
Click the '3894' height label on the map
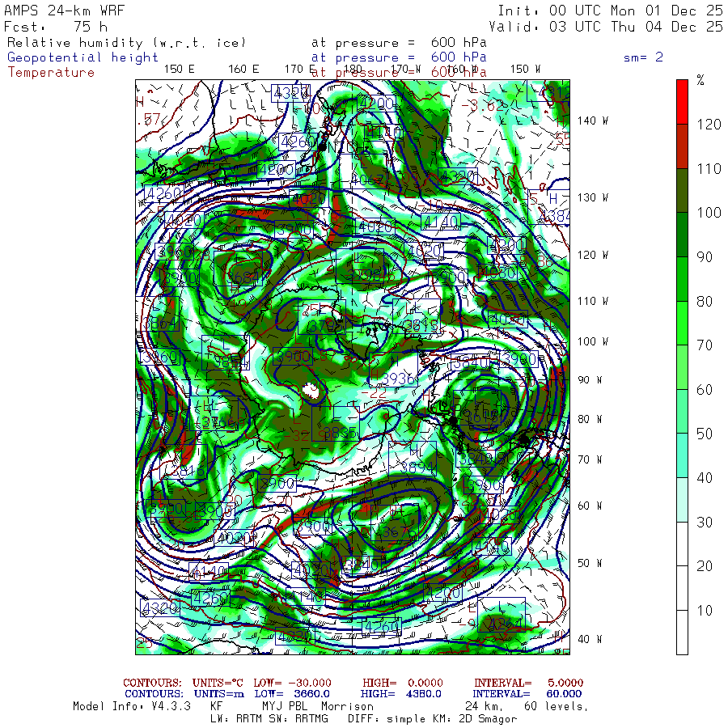(x=418, y=467)
